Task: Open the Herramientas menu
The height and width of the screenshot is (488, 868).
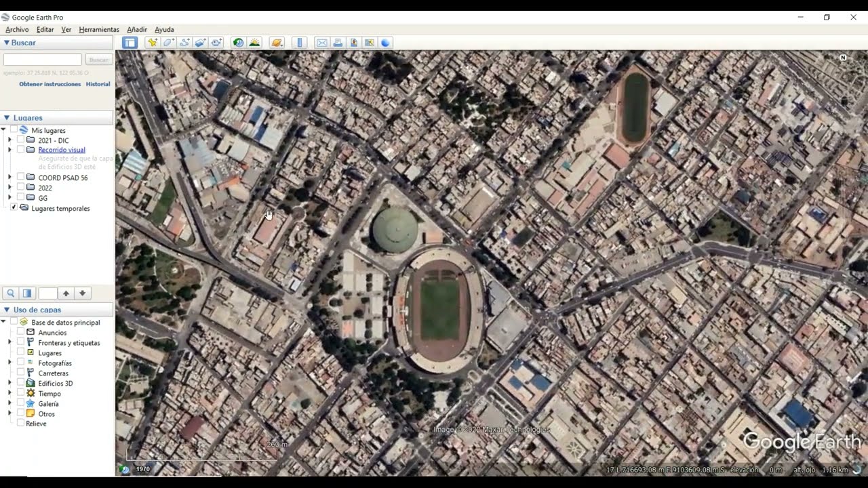Action: [99, 30]
